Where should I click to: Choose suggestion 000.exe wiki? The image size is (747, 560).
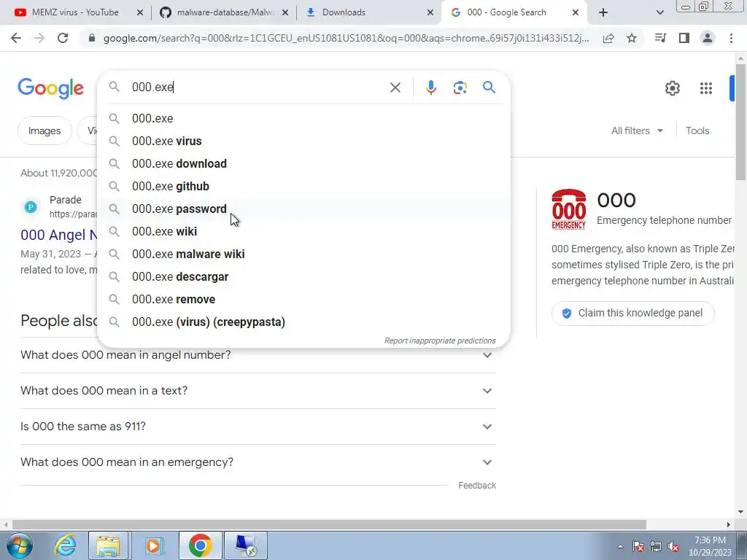(x=304, y=231)
